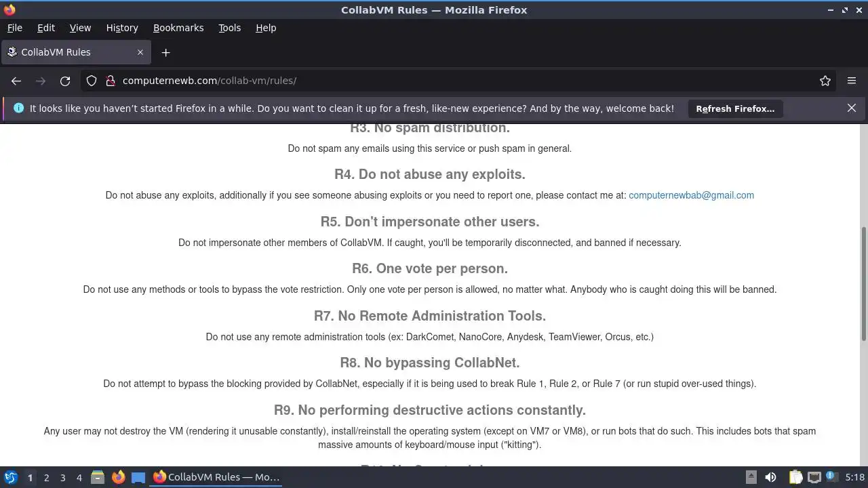The width and height of the screenshot is (868, 488).
Task: Switch to workspace 4
Action: coord(79,477)
